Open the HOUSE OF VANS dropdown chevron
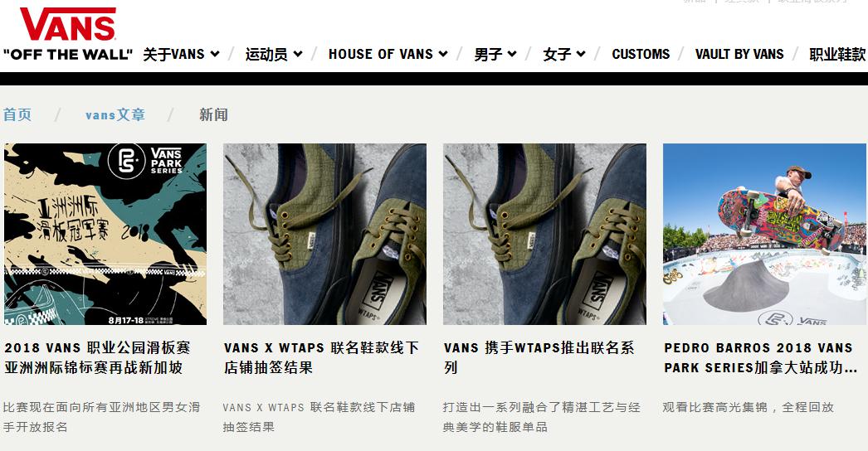Screen dimensions: 868x451 pyautogui.click(x=443, y=54)
